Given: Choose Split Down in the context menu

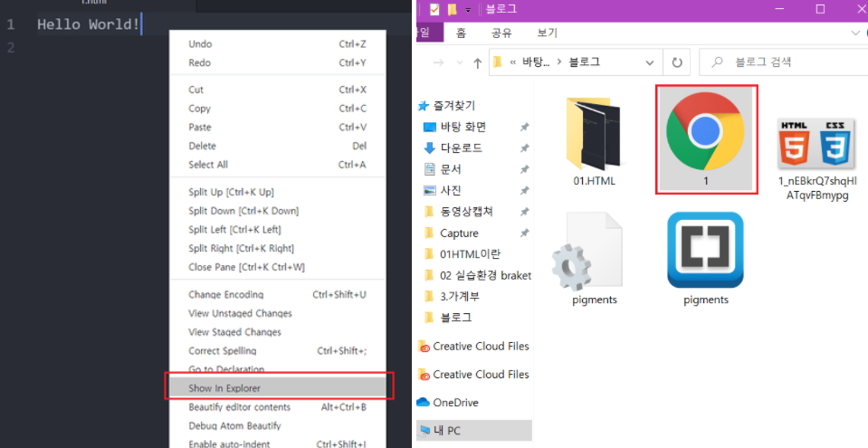Looking at the screenshot, I should (x=277, y=211).
